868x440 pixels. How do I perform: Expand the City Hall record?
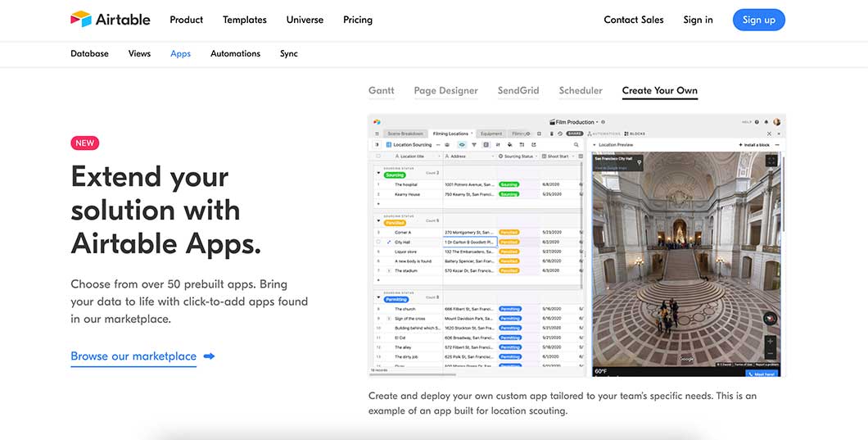(x=389, y=243)
